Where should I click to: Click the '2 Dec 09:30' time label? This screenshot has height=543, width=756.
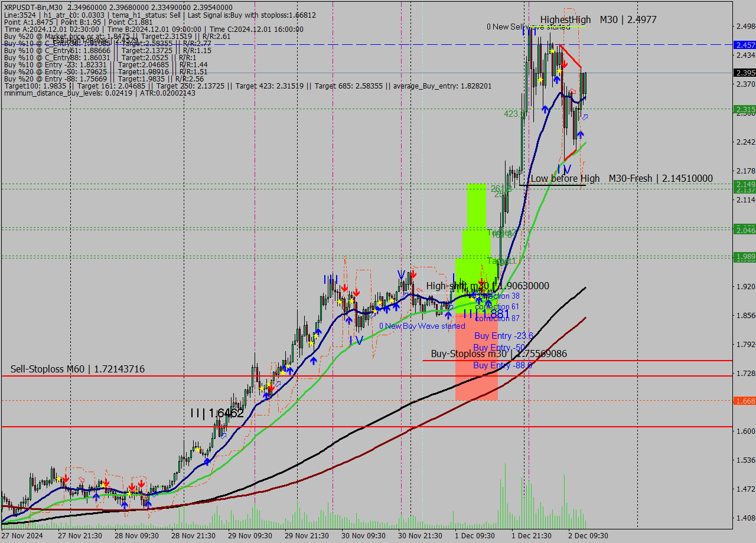click(x=588, y=536)
